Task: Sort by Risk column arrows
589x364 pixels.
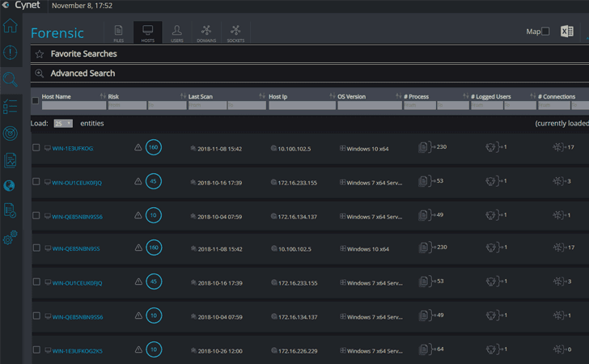Action: pos(103,96)
